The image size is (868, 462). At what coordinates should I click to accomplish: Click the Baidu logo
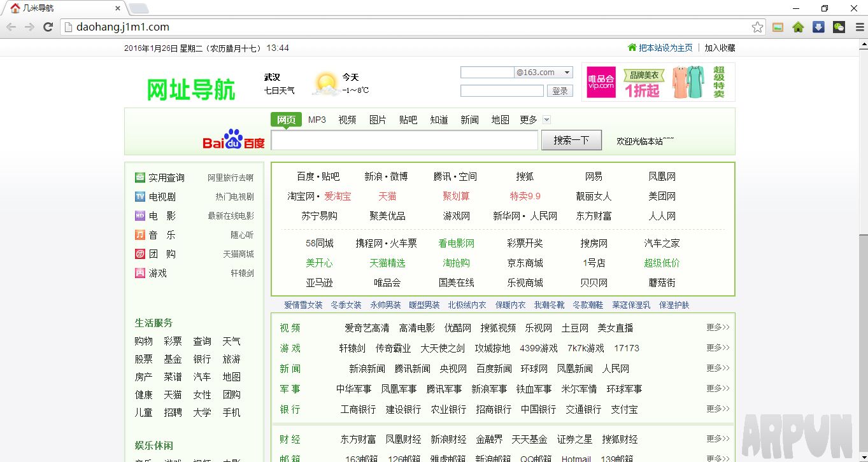coord(233,139)
